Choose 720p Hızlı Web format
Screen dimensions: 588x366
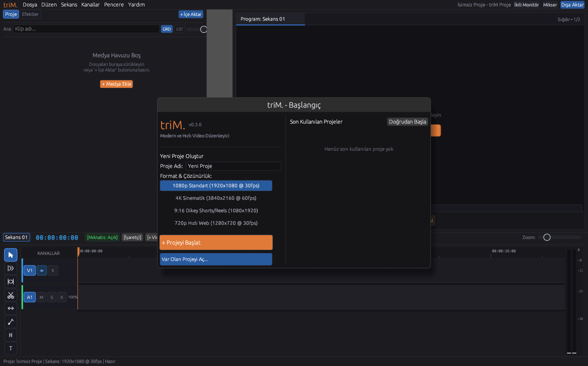(216, 223)
